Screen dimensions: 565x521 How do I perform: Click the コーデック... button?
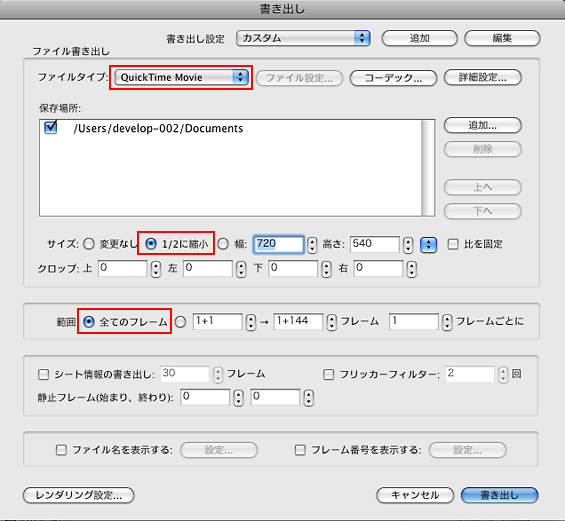(x=393, y=78)
